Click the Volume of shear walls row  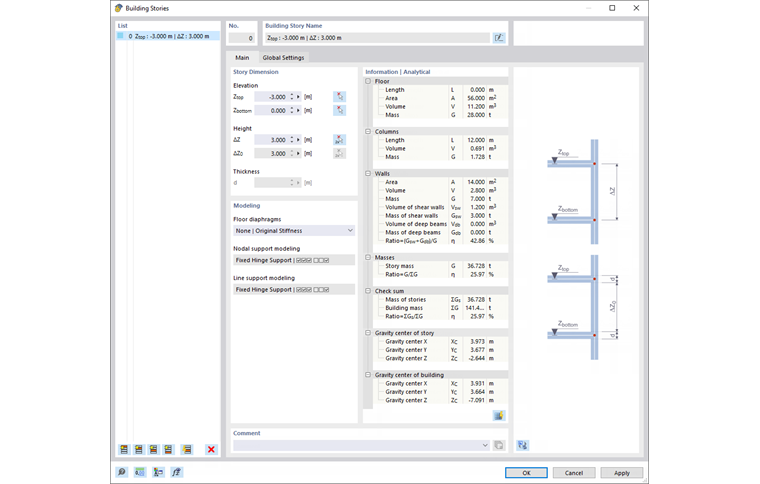coord(441,207)
